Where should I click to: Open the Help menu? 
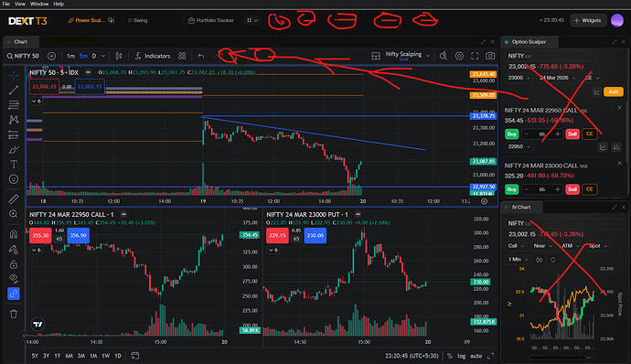click(59, 4)
